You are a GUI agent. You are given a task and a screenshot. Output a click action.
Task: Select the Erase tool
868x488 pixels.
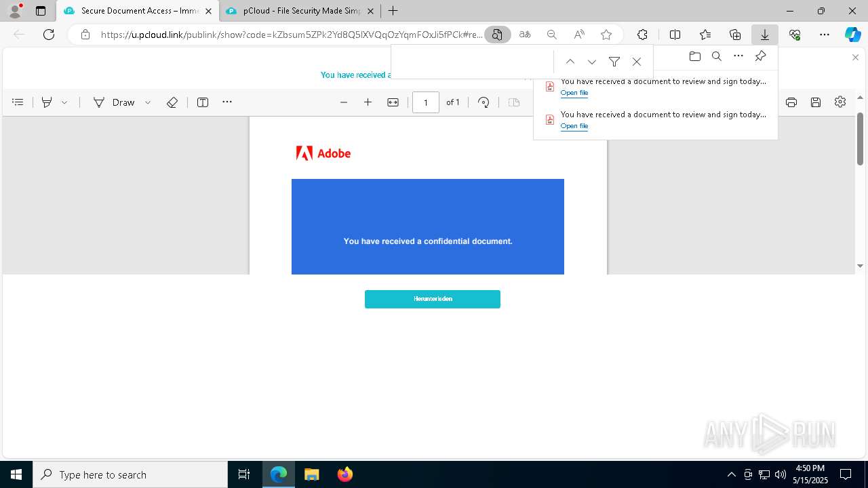coord(172,102)
